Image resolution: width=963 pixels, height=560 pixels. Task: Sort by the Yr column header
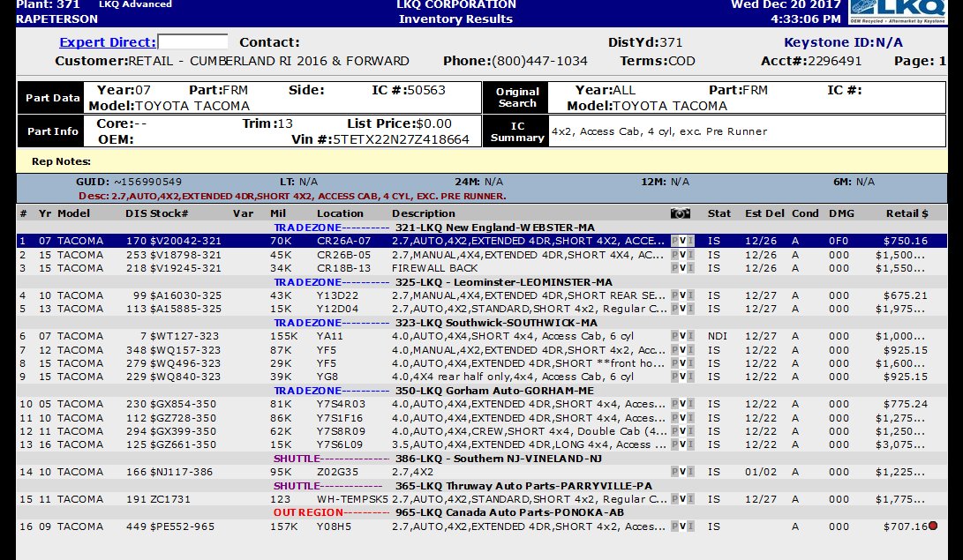[45, 213]
